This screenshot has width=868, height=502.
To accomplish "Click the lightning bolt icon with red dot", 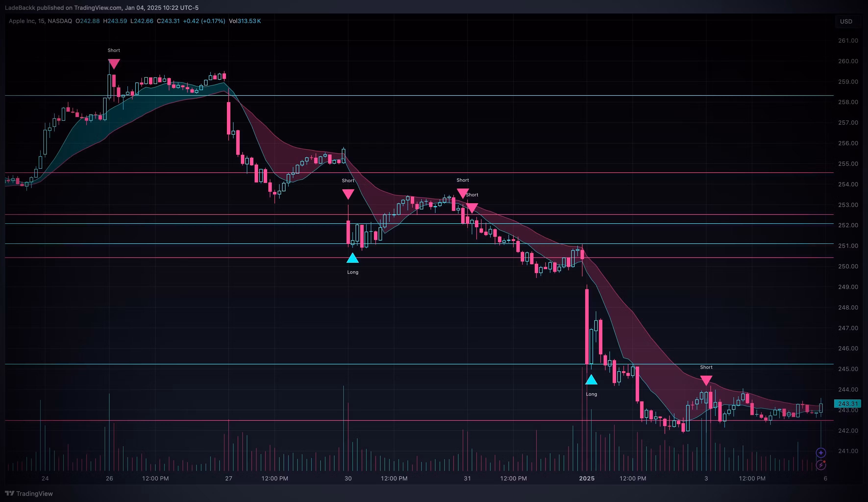I will 821,465.
